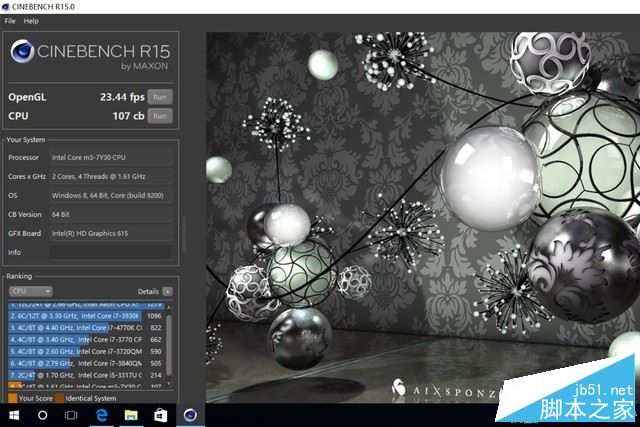Toggle the ranking Details button

pyautogui.click(x=168, y=291)
